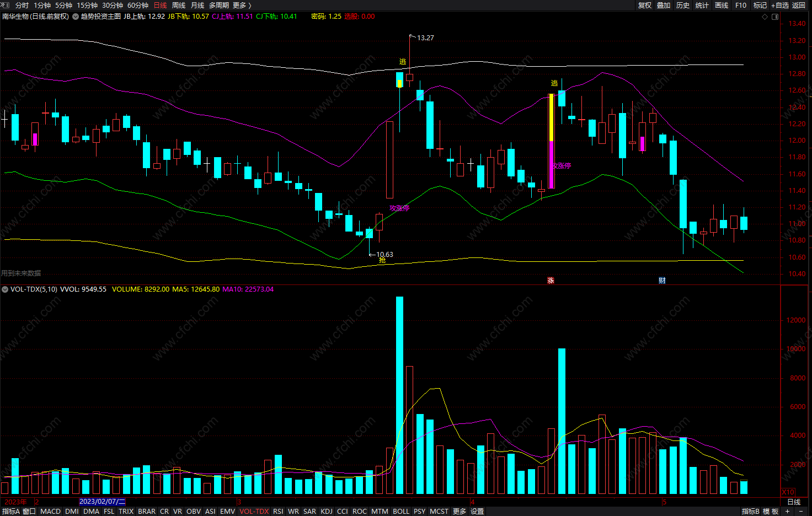Toggle the side panel icon near the price axis
This screenshot has width=812, height=516.
775,17
